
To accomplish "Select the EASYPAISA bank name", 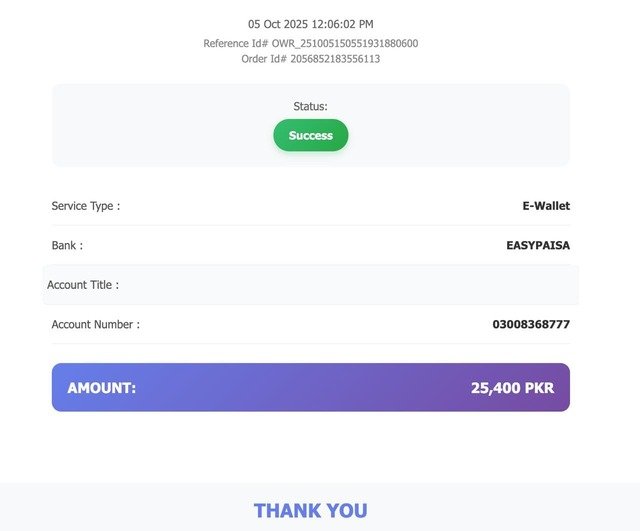I will coord(538,245).
